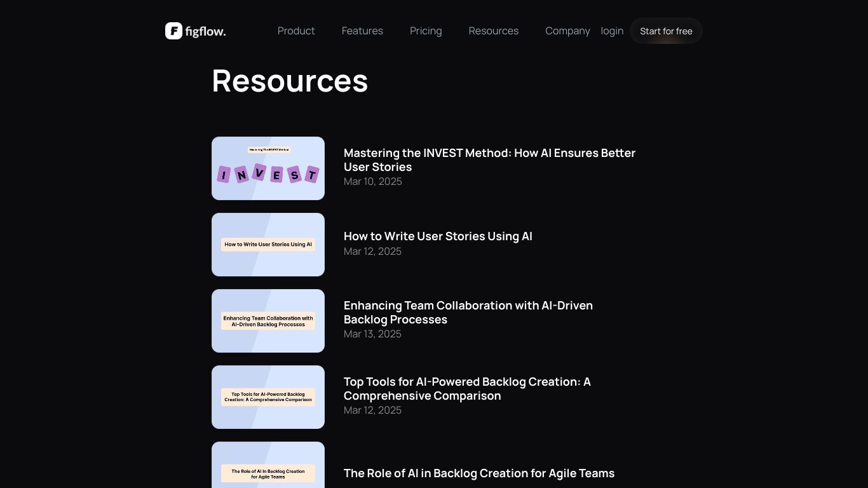This screenshot has height=488, width=868.
Task: Click the Mar 12, 2025 date under How to Write User Stories
Action: (372, 251)
